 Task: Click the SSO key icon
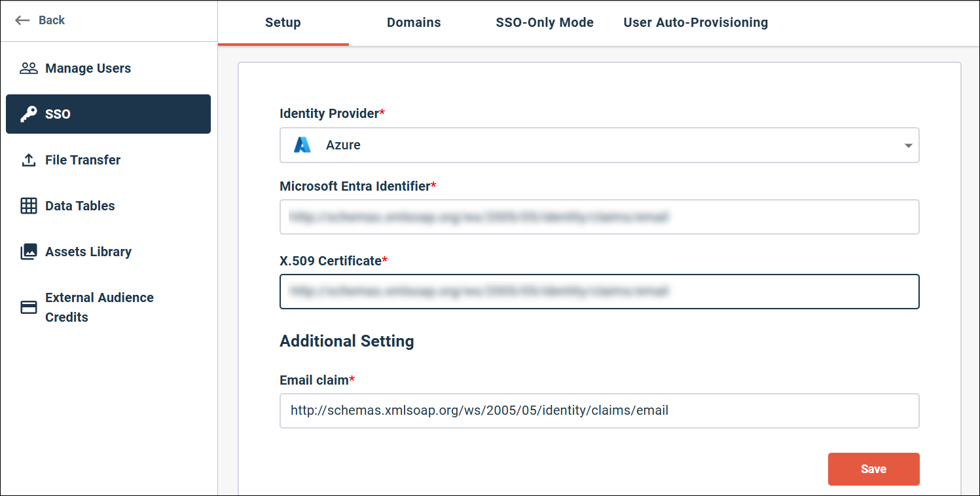(x=29, y=114)
